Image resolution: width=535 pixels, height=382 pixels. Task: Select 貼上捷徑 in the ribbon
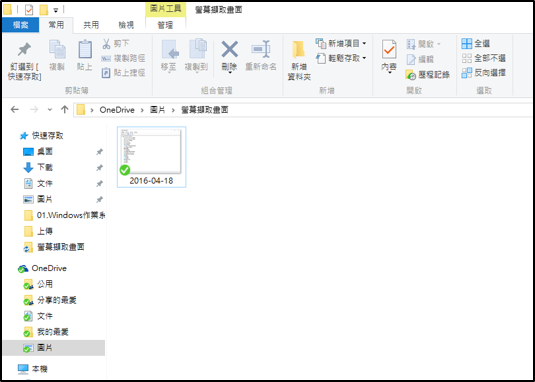(124, 73)
